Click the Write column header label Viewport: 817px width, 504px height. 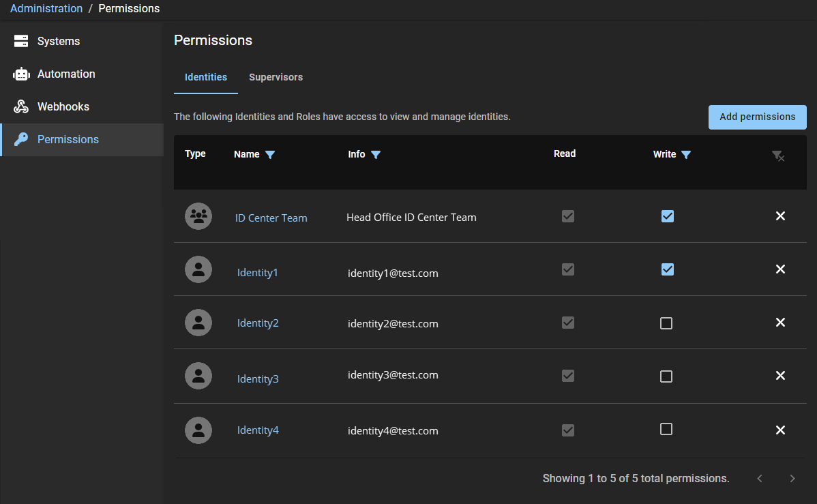[x=664, y=154]
